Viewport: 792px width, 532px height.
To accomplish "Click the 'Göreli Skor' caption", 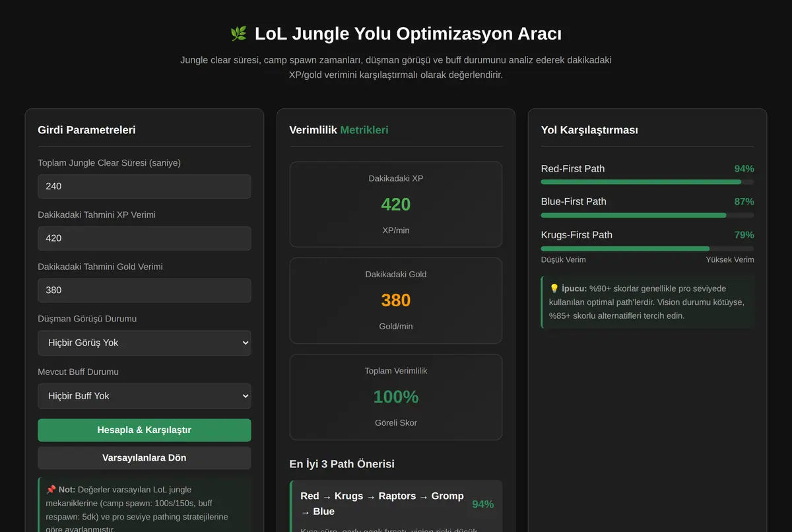I will [396, 422].
